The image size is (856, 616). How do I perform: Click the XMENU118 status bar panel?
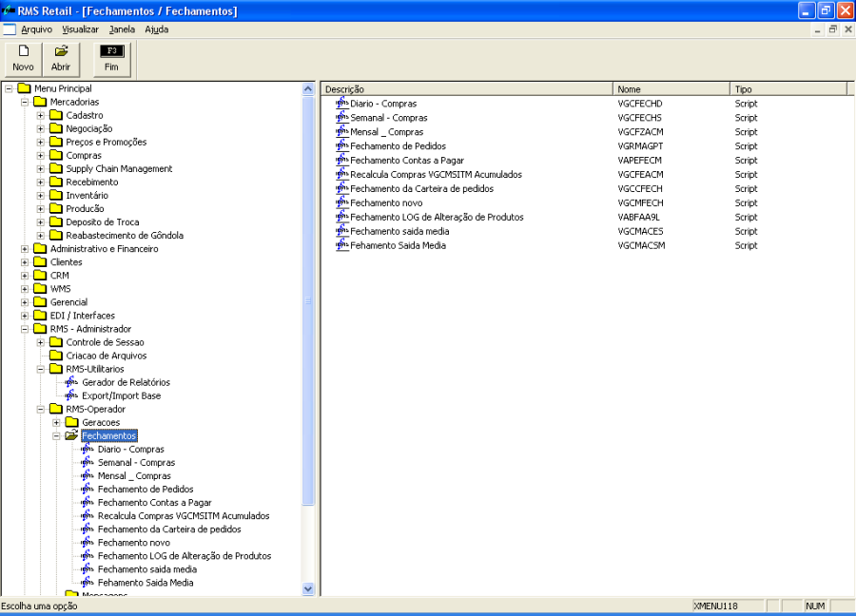(x=729, y=606)
